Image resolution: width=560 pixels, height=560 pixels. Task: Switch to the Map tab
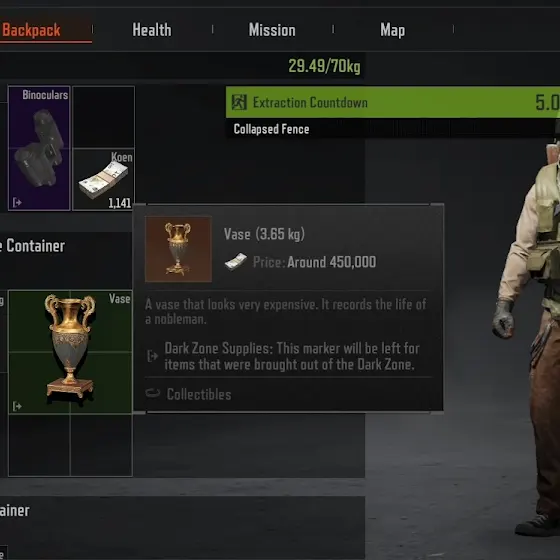click(392, 30)
